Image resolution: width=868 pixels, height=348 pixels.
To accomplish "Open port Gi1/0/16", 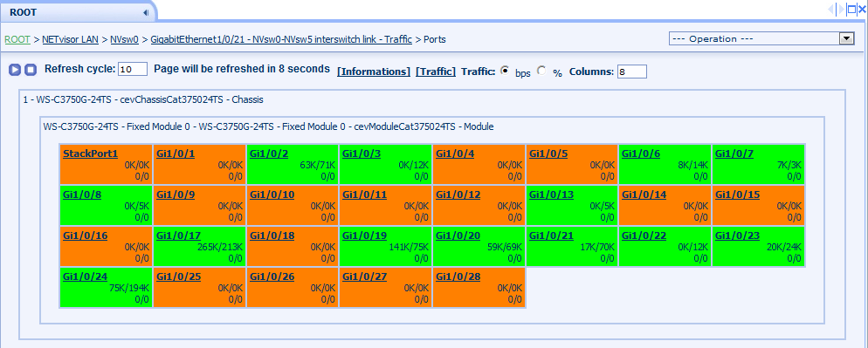I will (x=86, y=235).
